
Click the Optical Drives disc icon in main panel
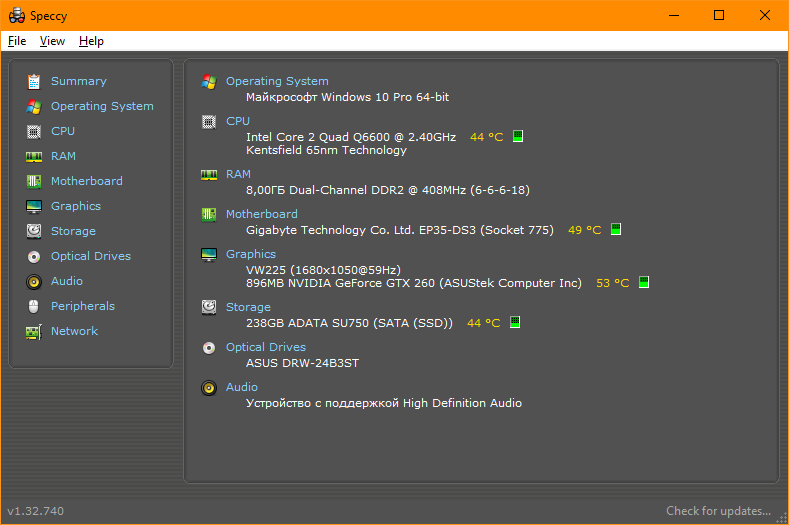coord(209,348)
